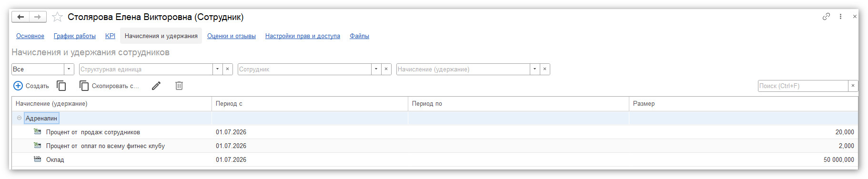Copy the selected entry using the copy icon
The image size is (868, 179).
click(x=61, y=86)
